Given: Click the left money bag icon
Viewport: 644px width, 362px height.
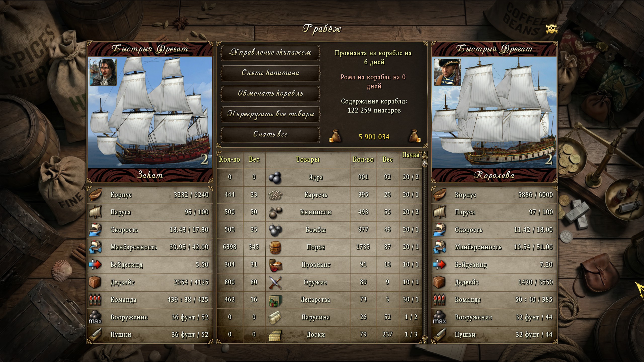Looking at the screenshot, I should (x=335, y=136).
